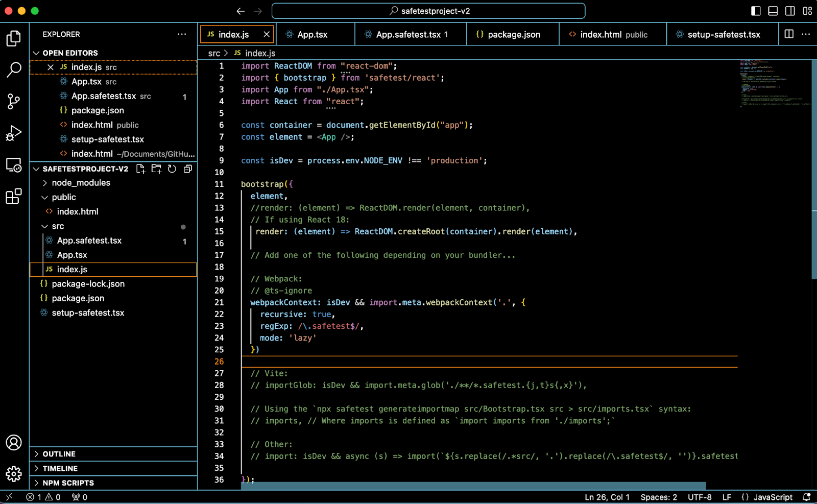817x504 pixels.
Task: Toggle primary side bar visibility
Action: (756, 11)
